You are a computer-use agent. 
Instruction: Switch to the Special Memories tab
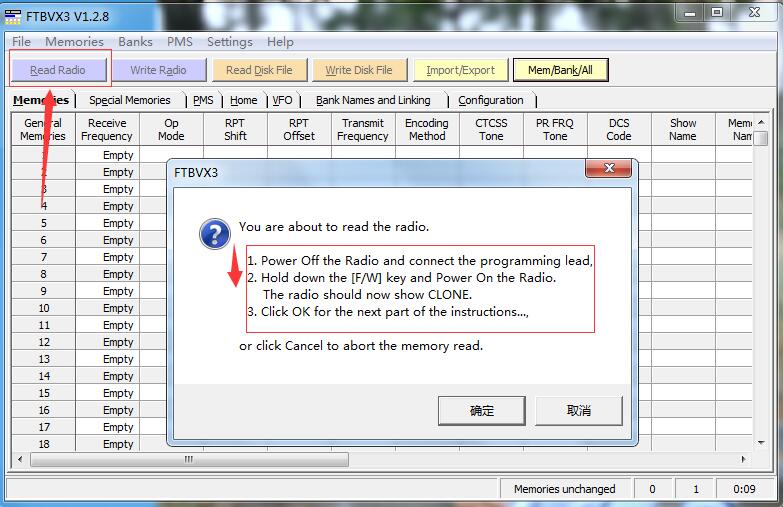point(129,100)
